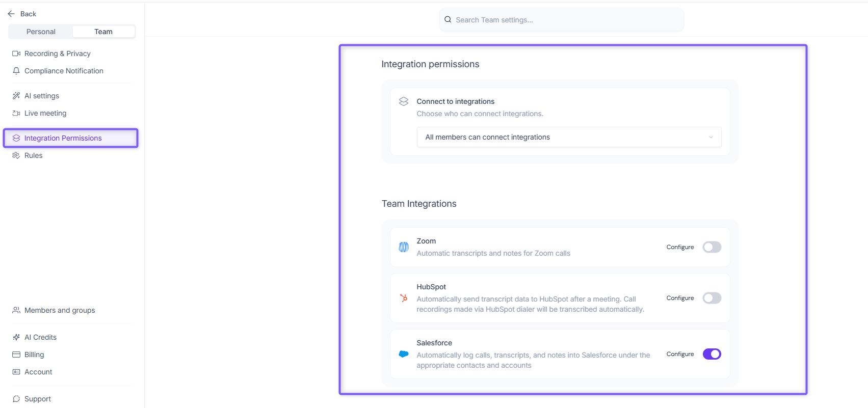
Task: Click the Support chat bubble icon
Action: tap(16, 399)
